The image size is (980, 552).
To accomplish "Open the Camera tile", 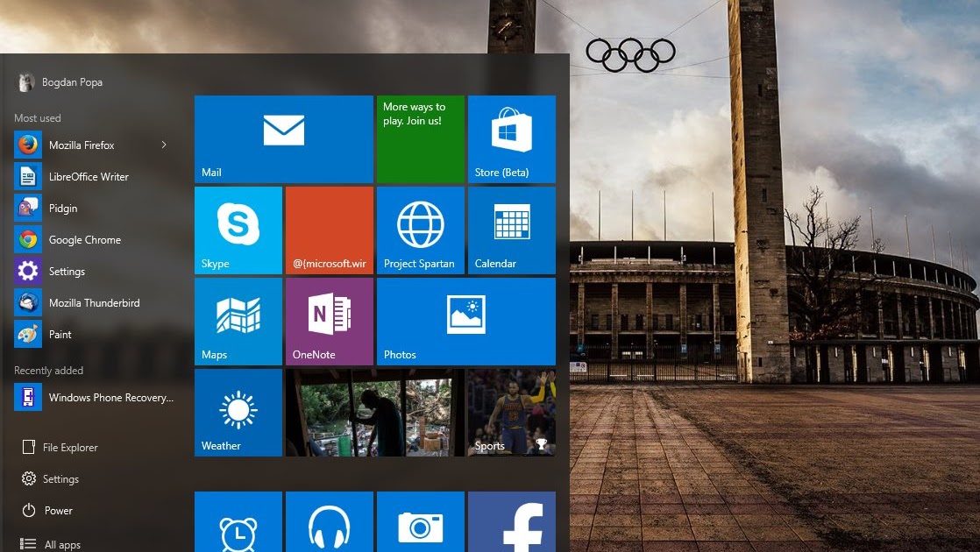I will click(421, 522).
